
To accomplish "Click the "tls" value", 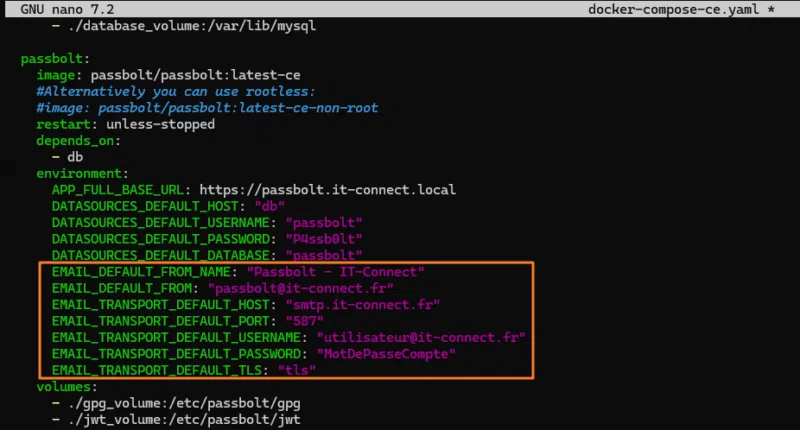I will tap(297, 370).
